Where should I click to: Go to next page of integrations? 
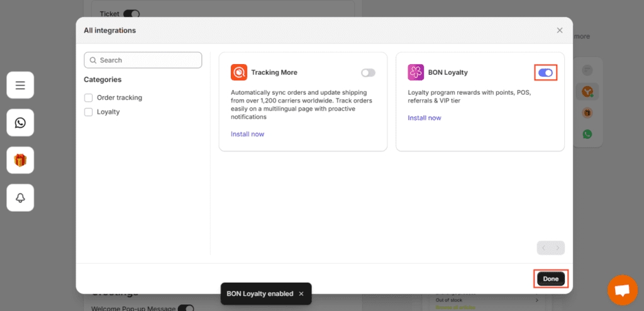pyautogui.click(x=558, y=248)
